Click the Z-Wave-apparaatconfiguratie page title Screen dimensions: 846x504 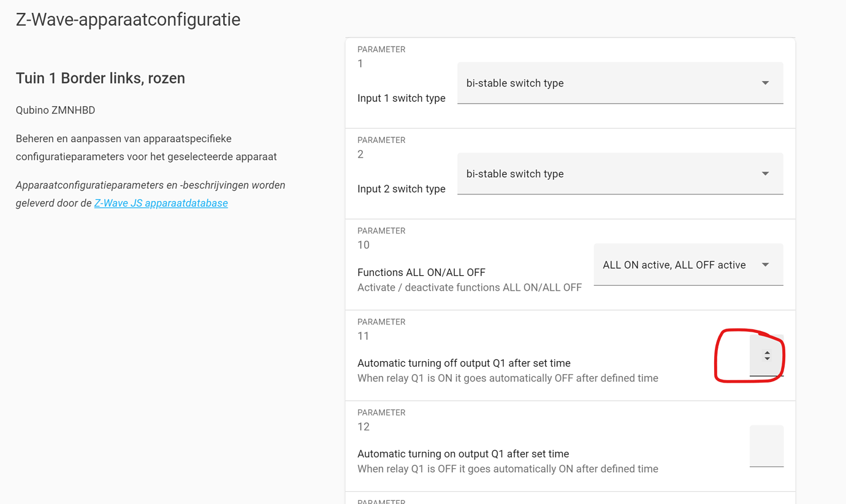pyautogui.click(x=128, y=19)
